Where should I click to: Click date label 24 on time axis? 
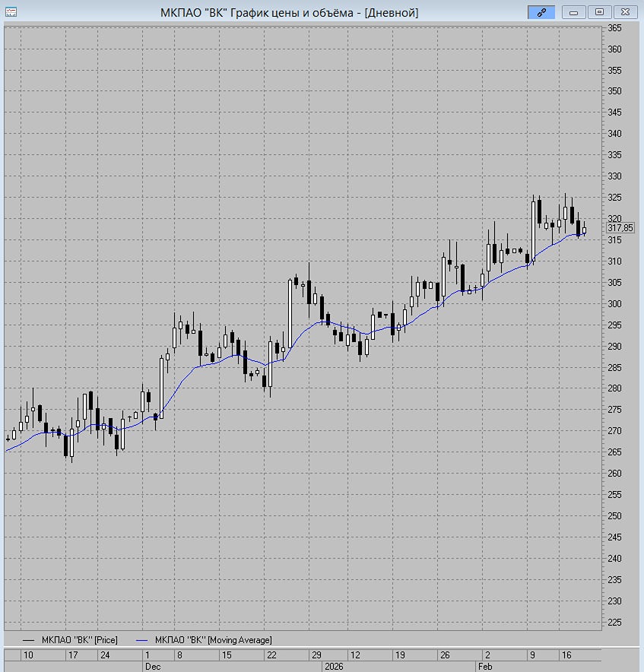point(105,655)
